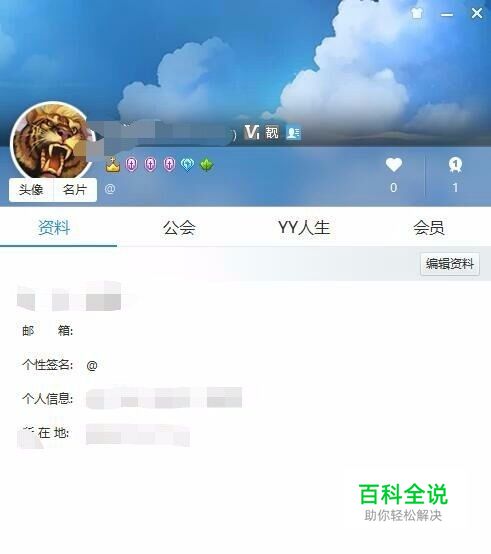This screenshot has height=554, width=491.
Task: Click the first purple shield badge
Action: click(x=132, y=165)
